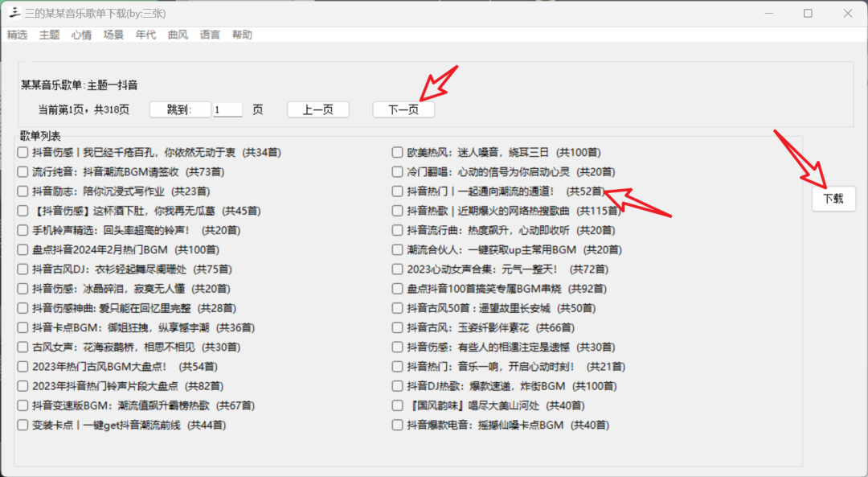Check 流行纯音 抖音潮流BGM请签收 playlist
The width and height of the screenshot is (868, 477).
tap(23, 172)
